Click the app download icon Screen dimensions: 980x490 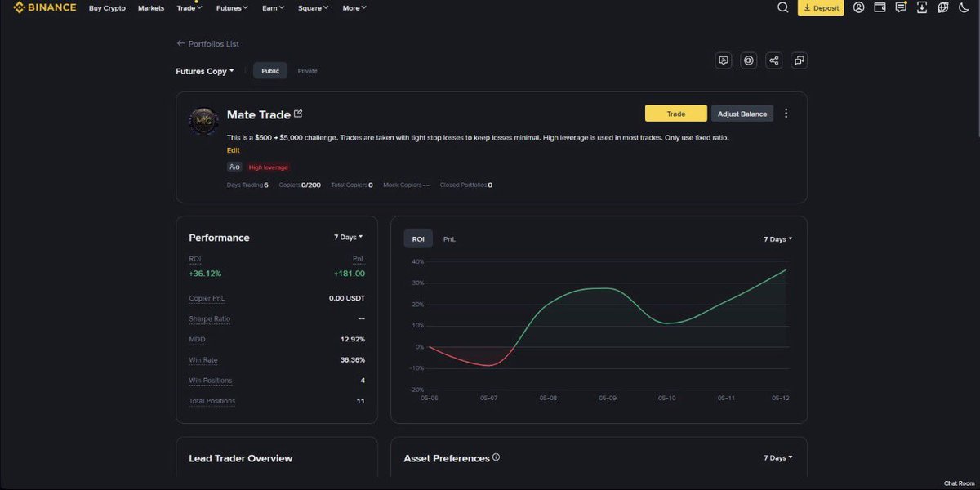click(x=922, y=7)
